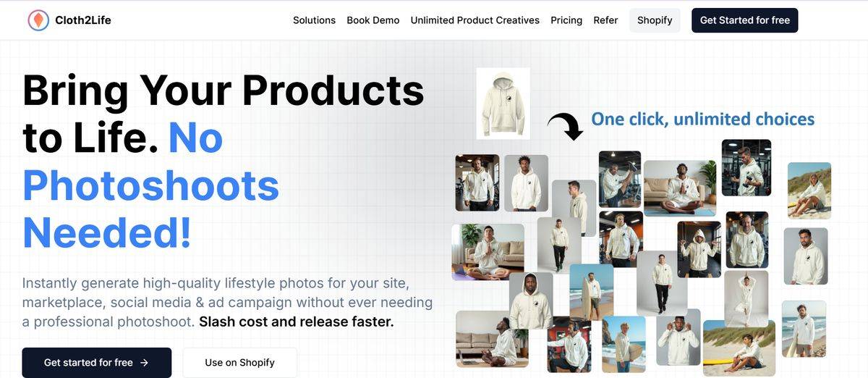Go to Unlimited Product Creatives page
Viewport: 868px width, 378px height.
(475, 20)
